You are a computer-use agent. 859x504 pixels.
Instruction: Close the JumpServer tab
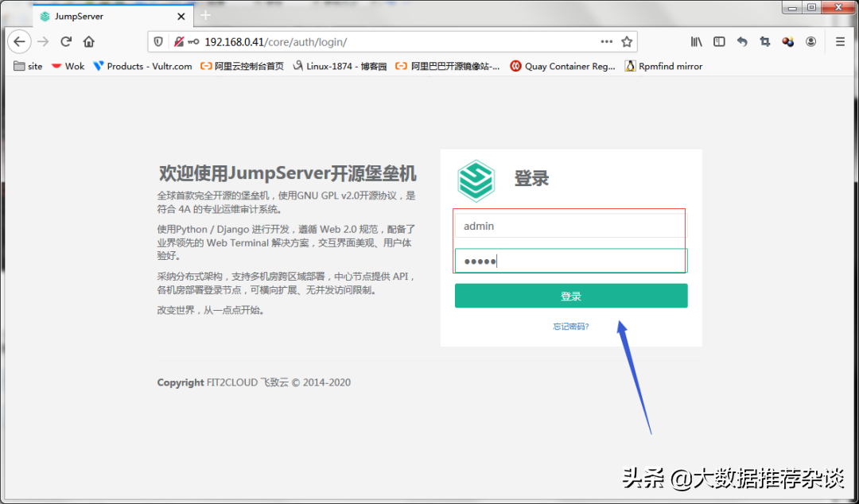pos(181,16)
